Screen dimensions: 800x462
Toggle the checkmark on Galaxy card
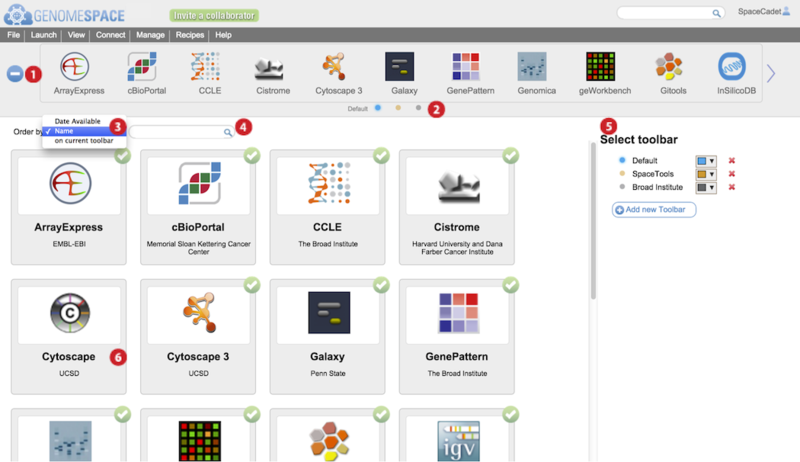(382, 285)
